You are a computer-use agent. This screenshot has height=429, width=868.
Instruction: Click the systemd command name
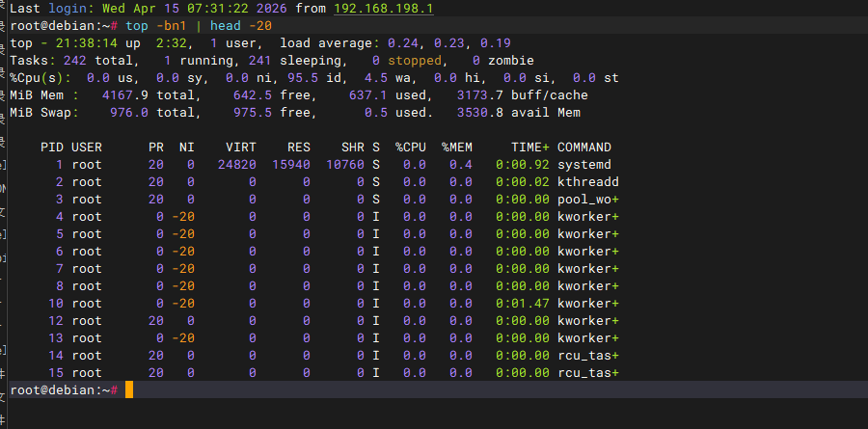[584, 165]
